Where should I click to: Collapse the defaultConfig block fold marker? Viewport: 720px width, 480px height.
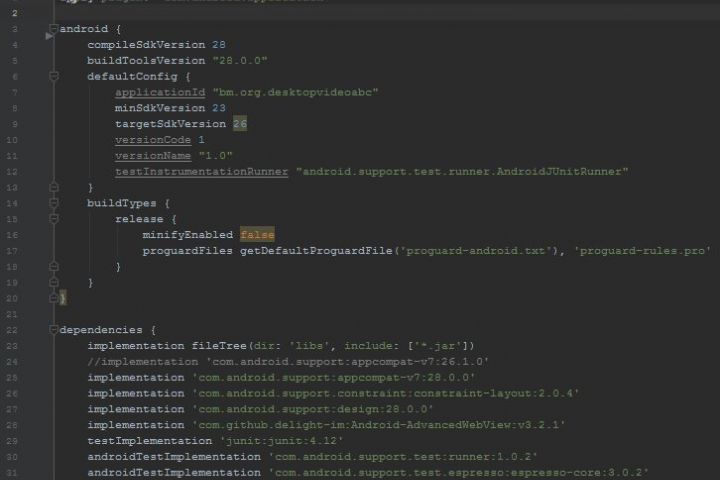tap(54, 76)
